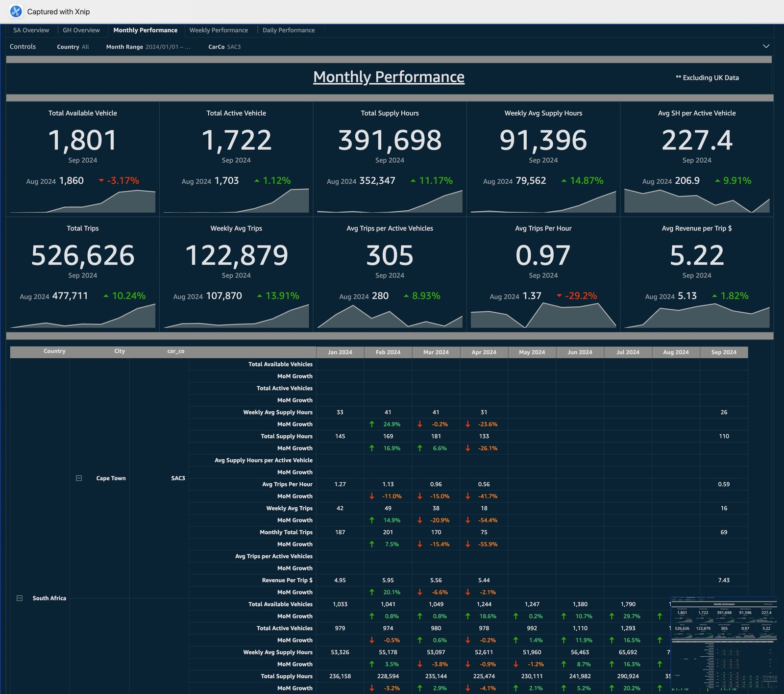Click the red down arrow next to -11.0%
784x694 pixels.
click(372, 496)
